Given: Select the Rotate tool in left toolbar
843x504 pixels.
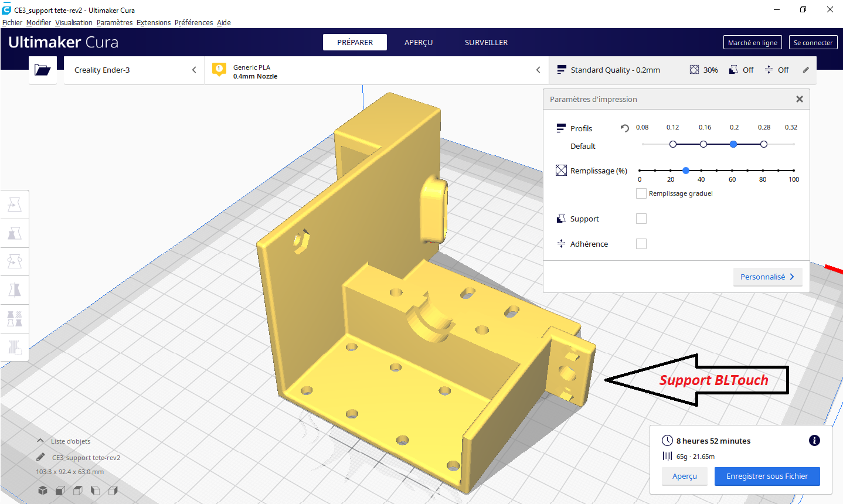Looking at the screenshot, I should [15, 261].
